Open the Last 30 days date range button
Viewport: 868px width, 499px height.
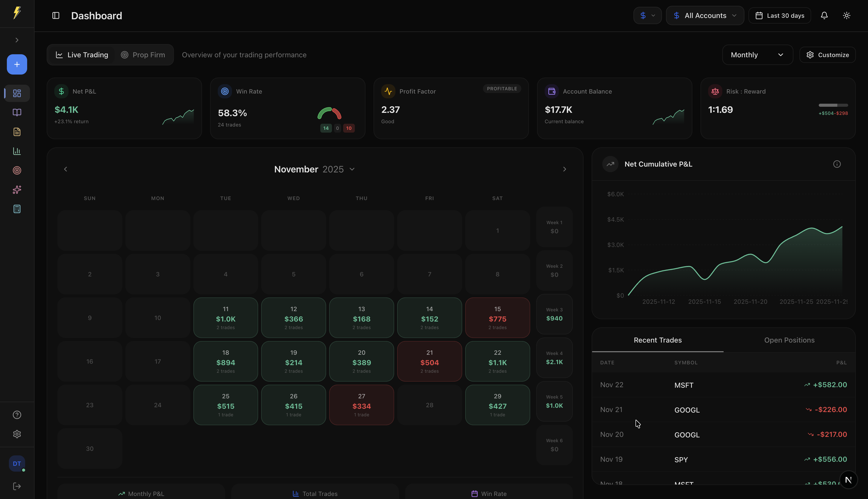tap(779, 15)
